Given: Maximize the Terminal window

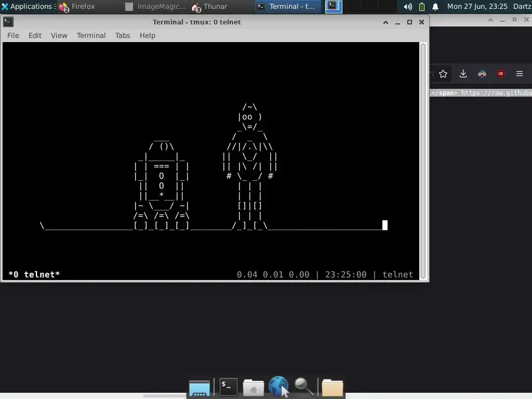Looking at the screenshot, I should pyautogui.click(x=409, y=22).
